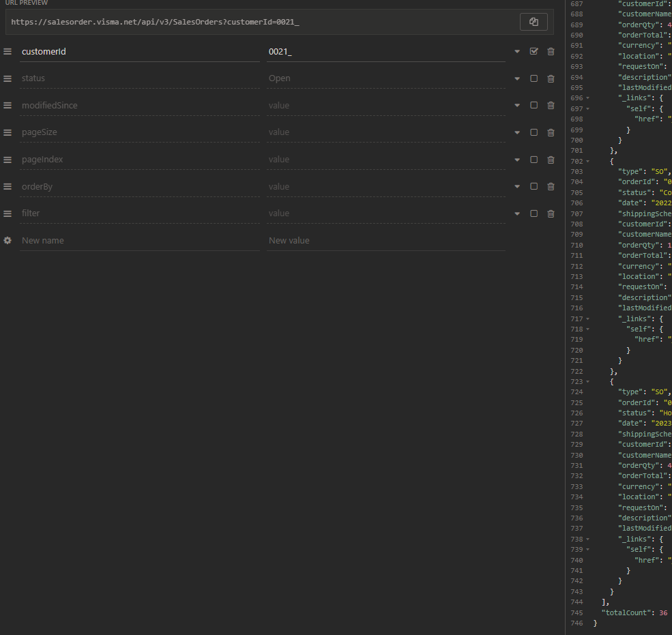Click the filter row reorder handle
Viewport: 672px width, 635px height.
(x=8, y=213)
